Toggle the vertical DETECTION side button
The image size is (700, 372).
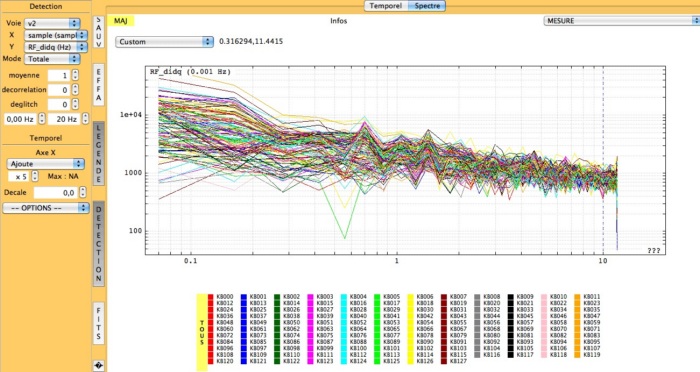99,243
